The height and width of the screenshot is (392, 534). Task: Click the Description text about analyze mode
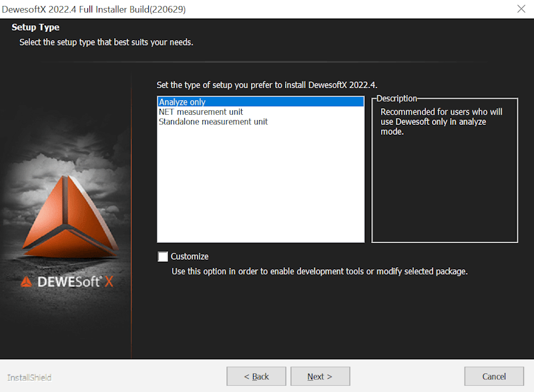441,122
